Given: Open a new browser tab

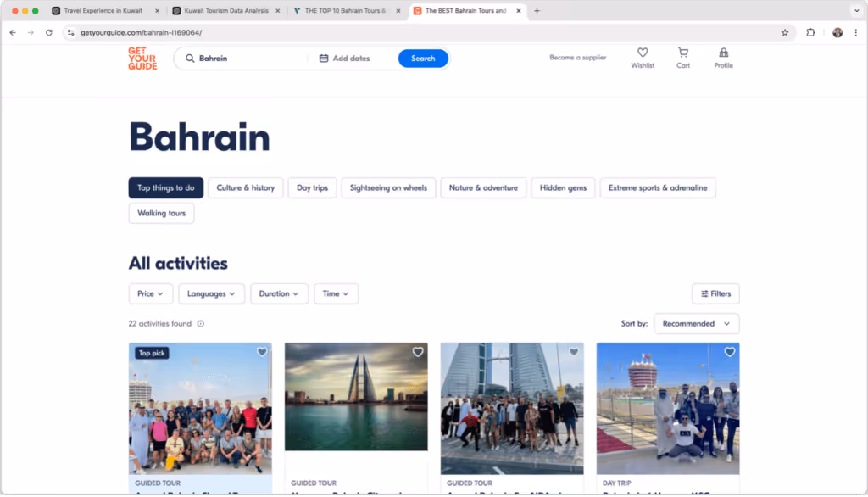Looking at the screenshot, I should [537, 10].
